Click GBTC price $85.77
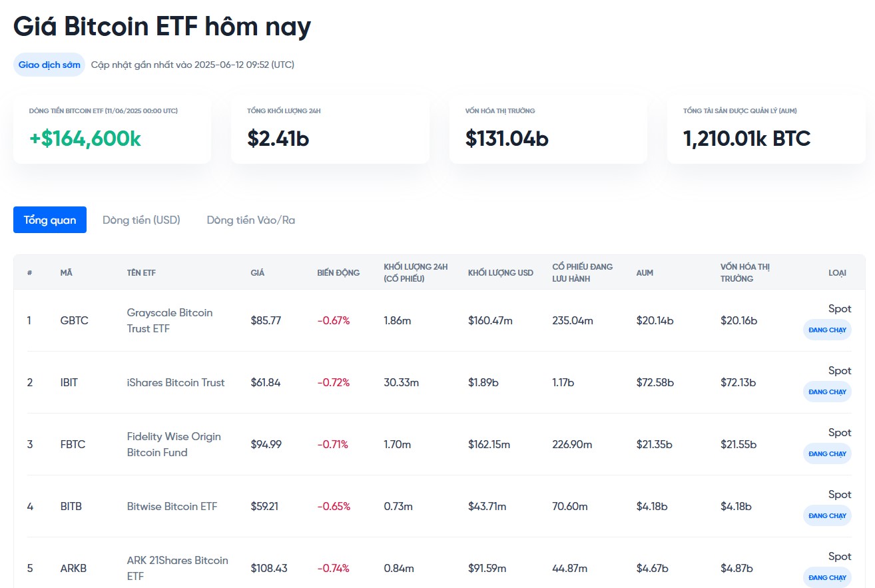 pyautogui.click(x=266, y=320)
